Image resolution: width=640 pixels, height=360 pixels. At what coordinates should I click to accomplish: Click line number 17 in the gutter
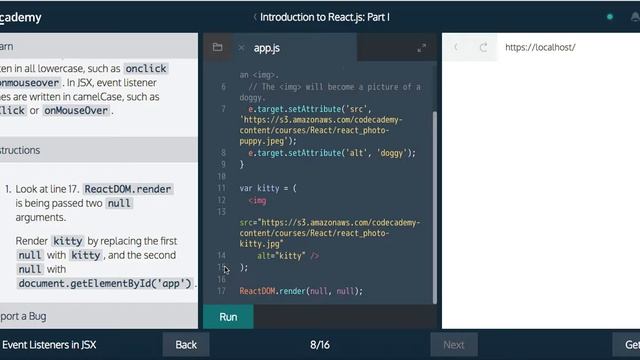coord(221,291)
